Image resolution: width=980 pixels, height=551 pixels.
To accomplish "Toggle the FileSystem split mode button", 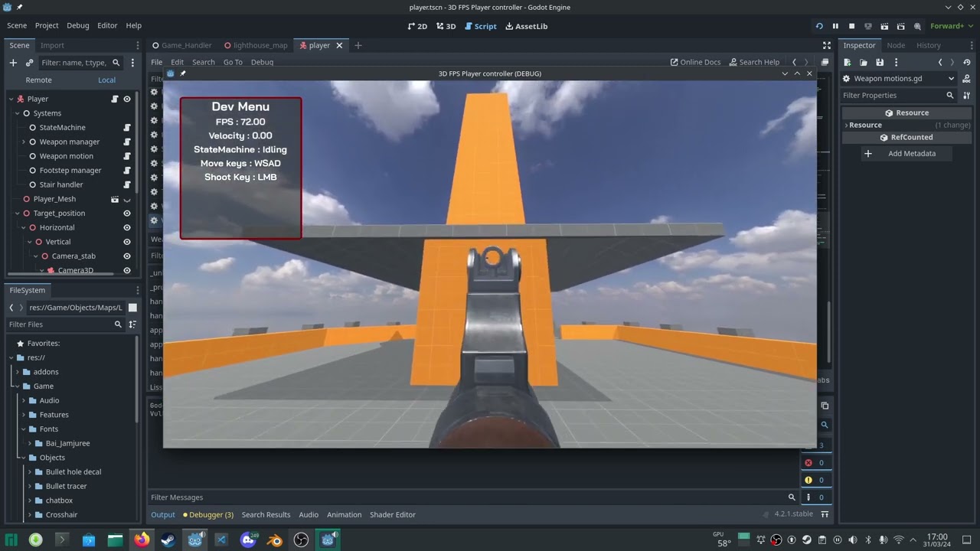I will [x=132, y=308].
